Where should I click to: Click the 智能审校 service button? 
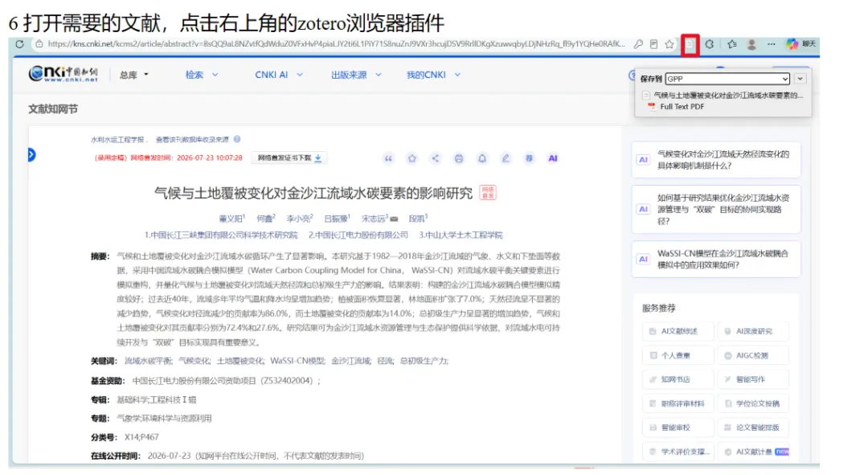(678, 428)
